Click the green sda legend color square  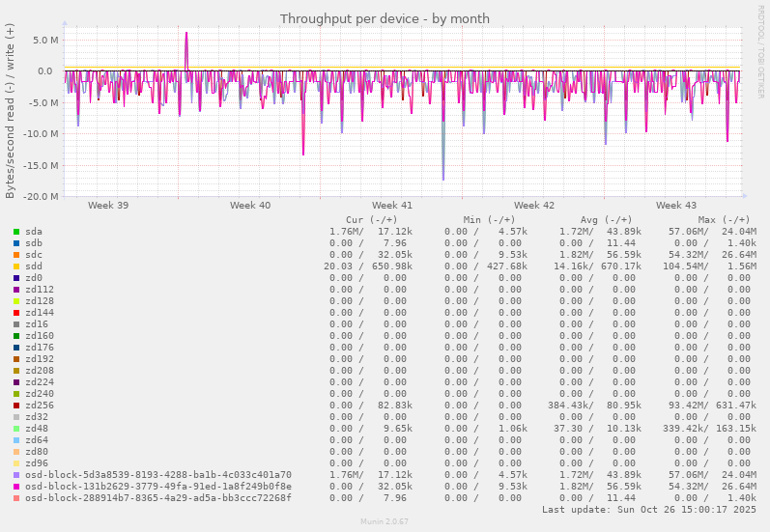pos(16,232)
